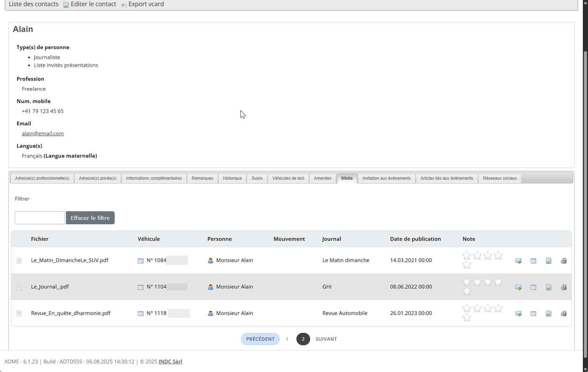Click the vehicle icon next to N° 1084
The width and height of the screenshot is (588, 372).
point(140,261)
